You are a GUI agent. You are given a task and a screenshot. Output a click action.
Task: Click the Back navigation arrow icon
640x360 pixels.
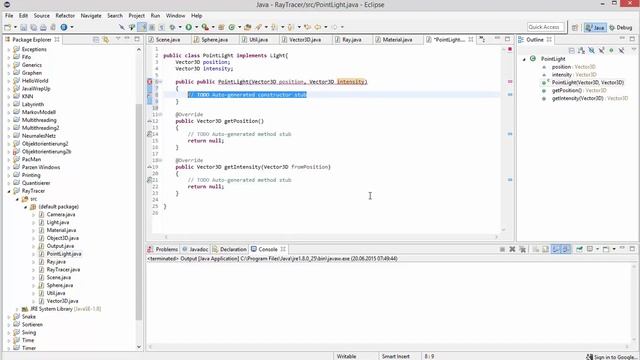[x=318, y=27]
